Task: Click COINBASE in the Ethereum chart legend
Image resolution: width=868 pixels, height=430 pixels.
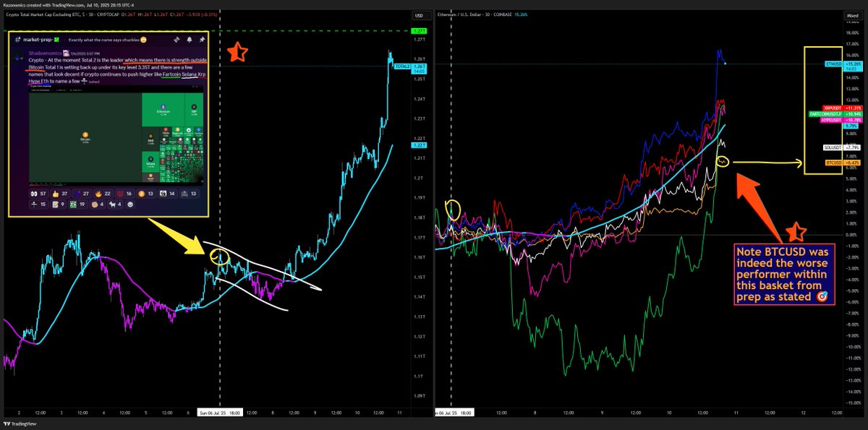Action: coord(503,14)
